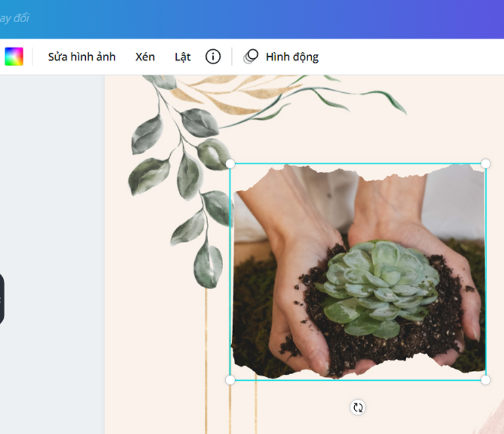Click the bottom-left selection handle
Image resolution: width=504 pixels, height=434 pixels.
(231, 380)
